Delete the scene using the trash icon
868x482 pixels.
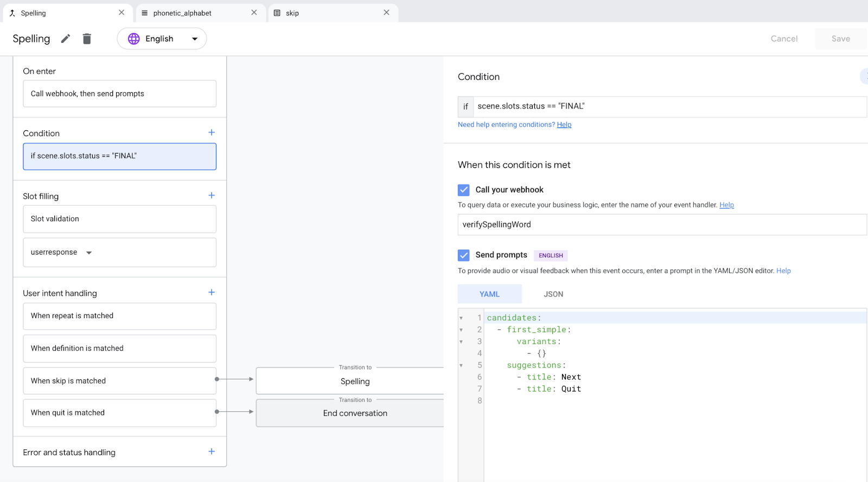coord(87,39)
